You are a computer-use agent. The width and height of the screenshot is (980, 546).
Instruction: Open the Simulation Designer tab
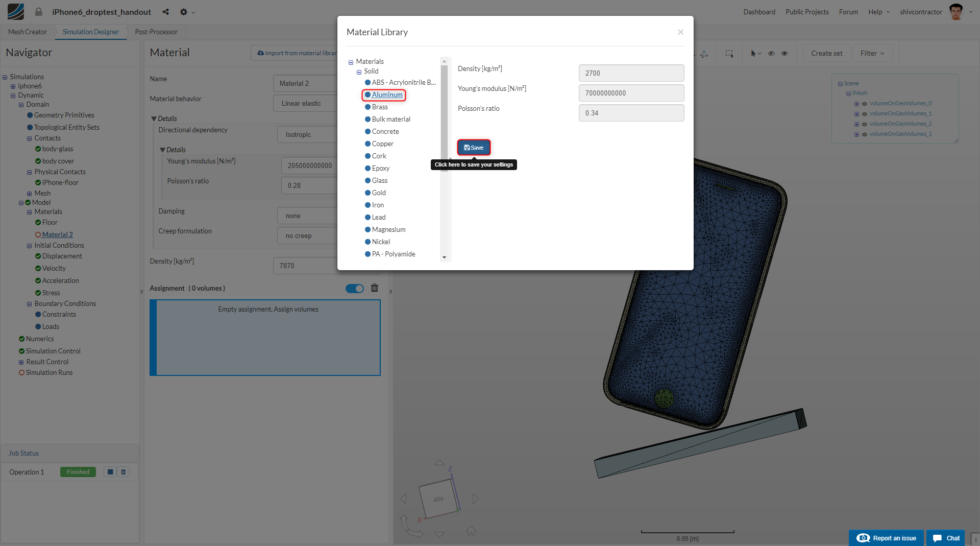click(91, 32)
